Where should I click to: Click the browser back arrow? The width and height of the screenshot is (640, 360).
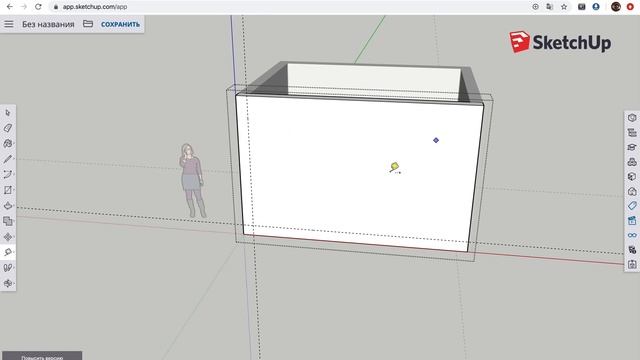click(x=10, y=7)
